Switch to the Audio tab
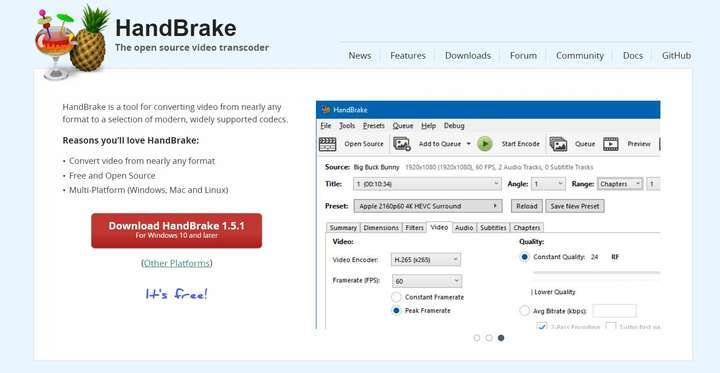The width and height of the screenshot is (720, 373). [464, 228]
